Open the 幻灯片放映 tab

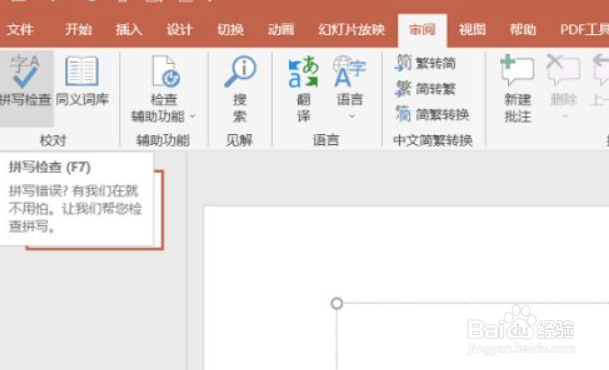351,30
